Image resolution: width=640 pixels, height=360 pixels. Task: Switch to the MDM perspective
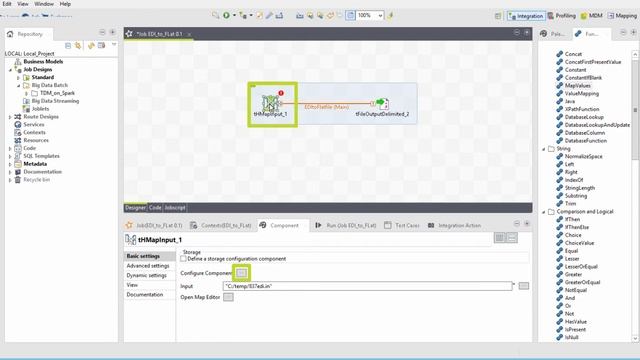pyautogui.click(x=591, y=16)
